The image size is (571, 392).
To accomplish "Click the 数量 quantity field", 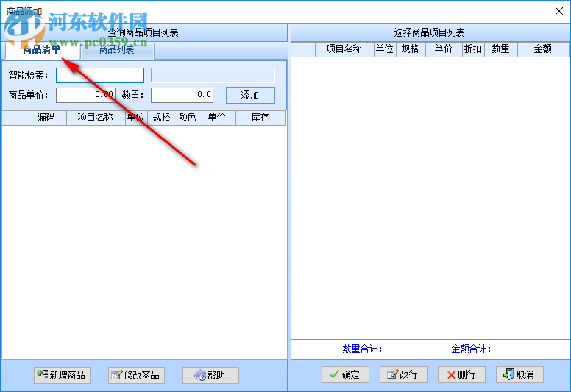I will coord(182,95).
